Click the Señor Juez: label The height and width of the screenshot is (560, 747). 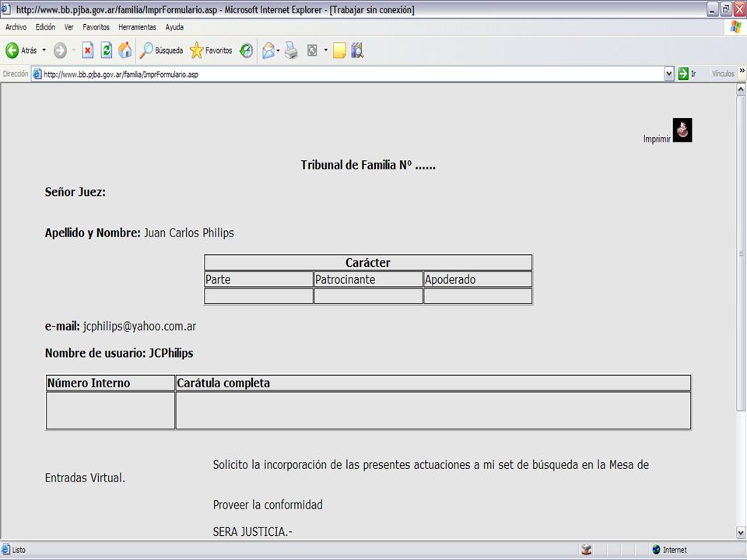point(75,192)
